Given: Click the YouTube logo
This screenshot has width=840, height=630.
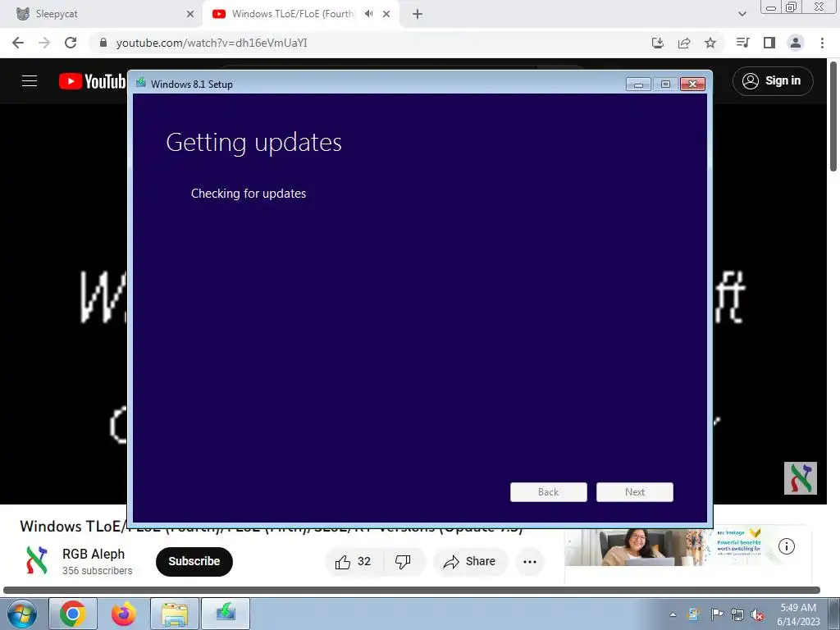Looking at the screenshot, I should click(92, 81).
